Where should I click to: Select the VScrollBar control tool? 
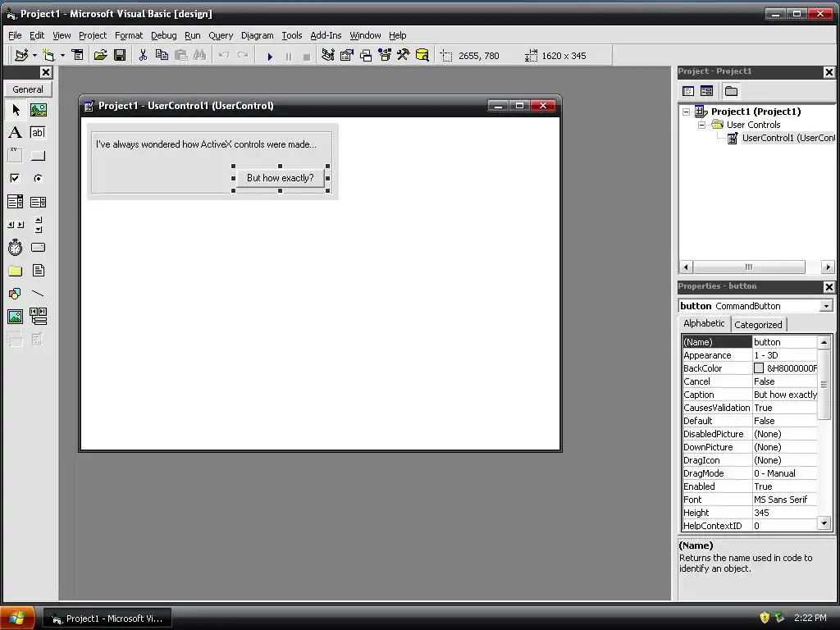[38, 225]
